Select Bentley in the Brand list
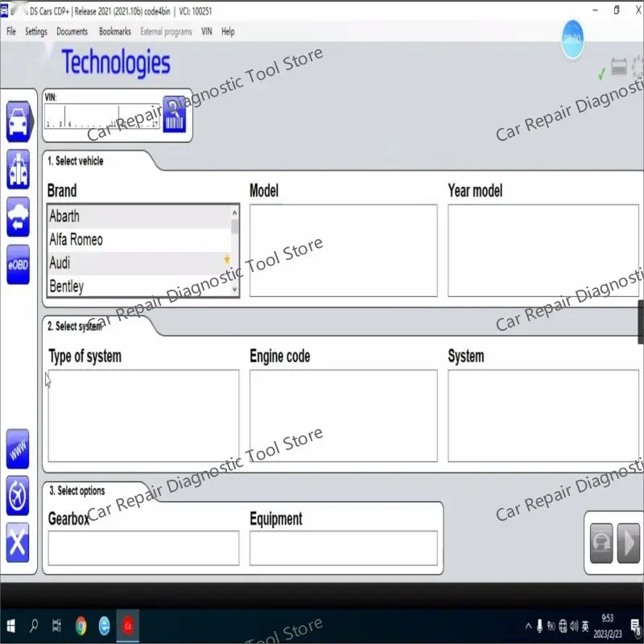 click(x=139, y=287)
